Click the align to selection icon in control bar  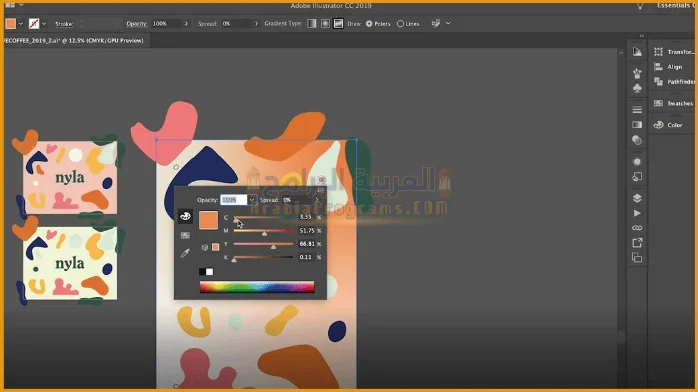click(x=436, y=24)
